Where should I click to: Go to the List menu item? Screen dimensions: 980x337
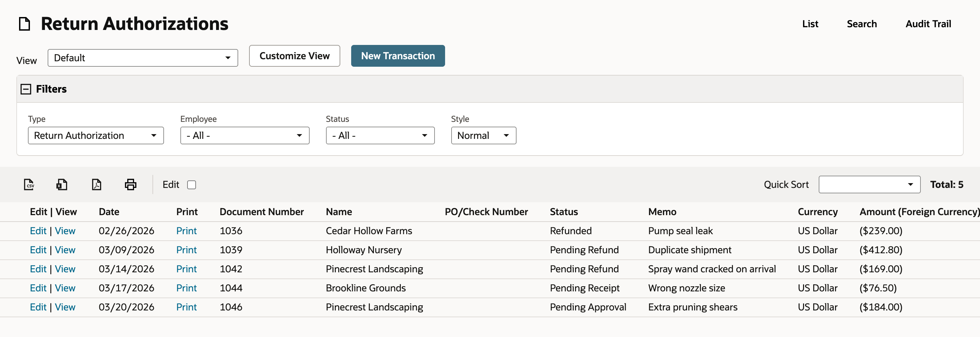810,24
